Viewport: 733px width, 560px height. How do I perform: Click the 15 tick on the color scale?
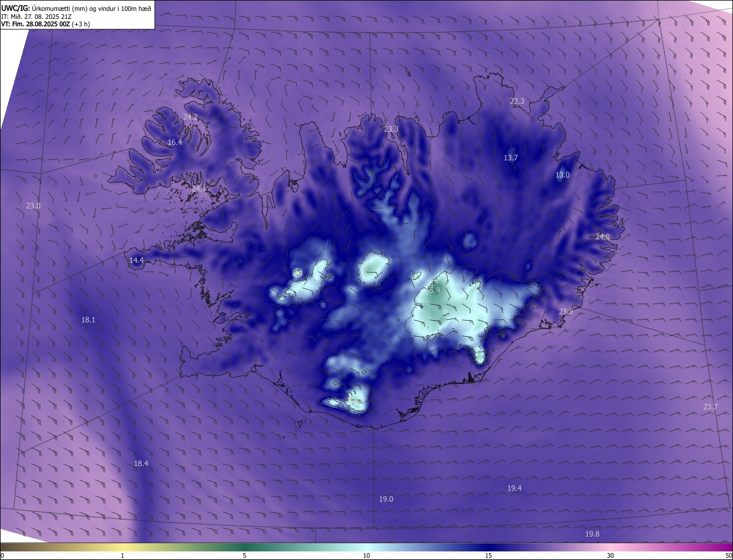pos(488,555)
